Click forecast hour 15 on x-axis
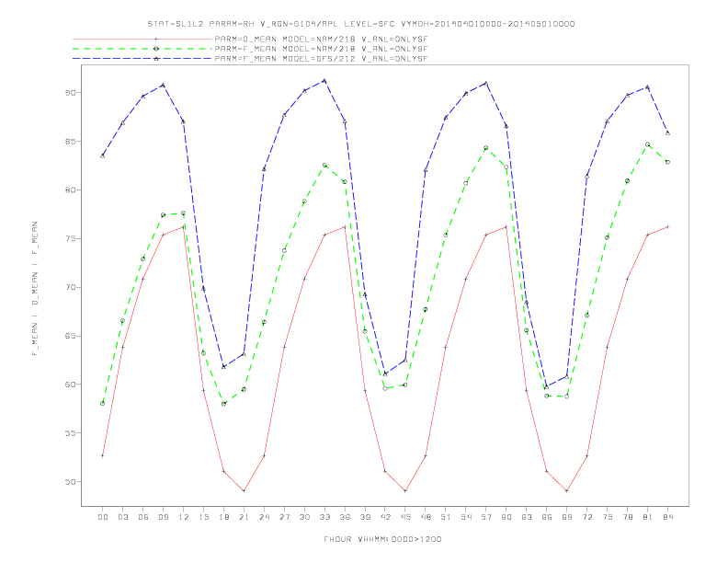Screen dimensions: 728x563 tap(203, 517)
